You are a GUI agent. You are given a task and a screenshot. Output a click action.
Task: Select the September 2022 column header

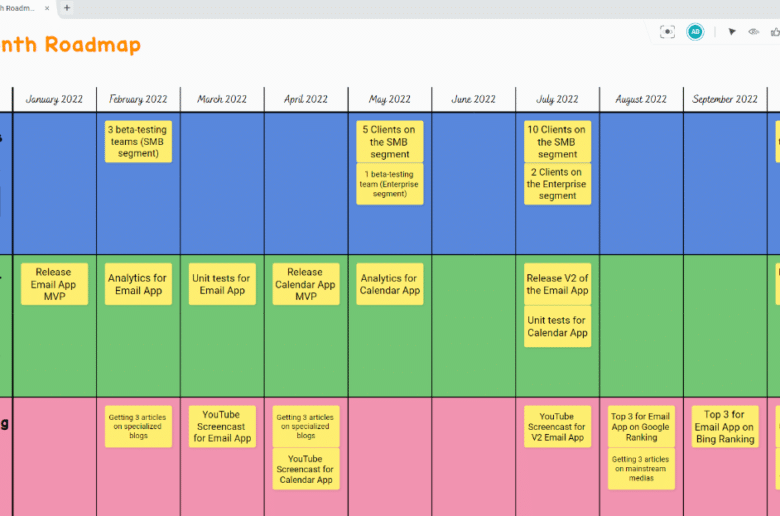click(725, 99)
